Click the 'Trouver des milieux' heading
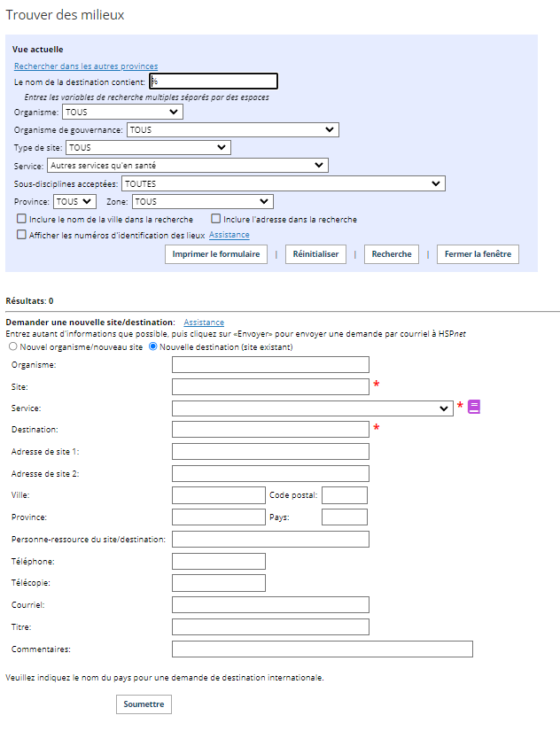This screenshot has width=560, height=731. 65,15
